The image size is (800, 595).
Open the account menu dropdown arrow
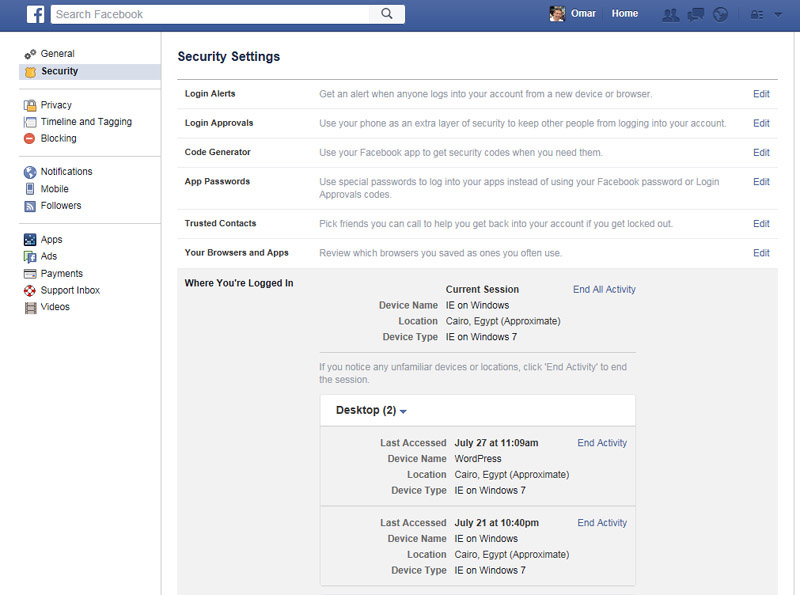click(x=779, y=14)
